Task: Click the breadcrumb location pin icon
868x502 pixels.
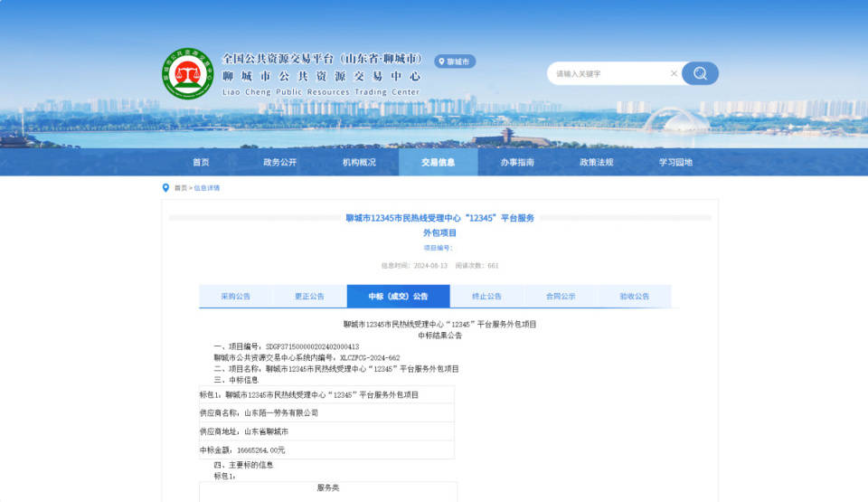Action: (165, 188)
